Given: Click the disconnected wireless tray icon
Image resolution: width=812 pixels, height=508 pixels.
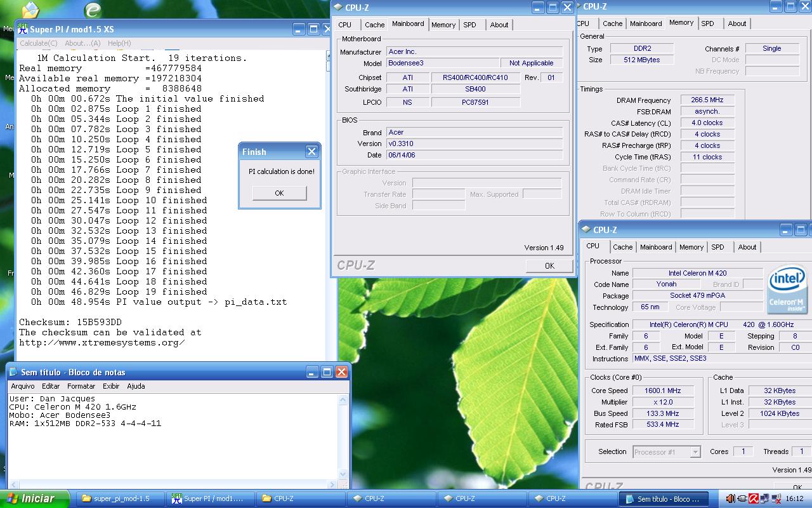Looking at the screenshot, I should [776, 498].
